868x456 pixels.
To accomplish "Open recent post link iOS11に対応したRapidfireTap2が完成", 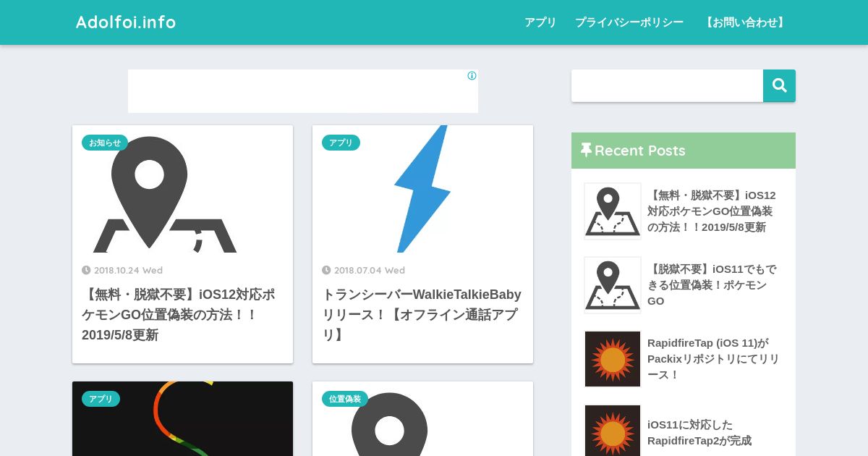I will [699, 433].
